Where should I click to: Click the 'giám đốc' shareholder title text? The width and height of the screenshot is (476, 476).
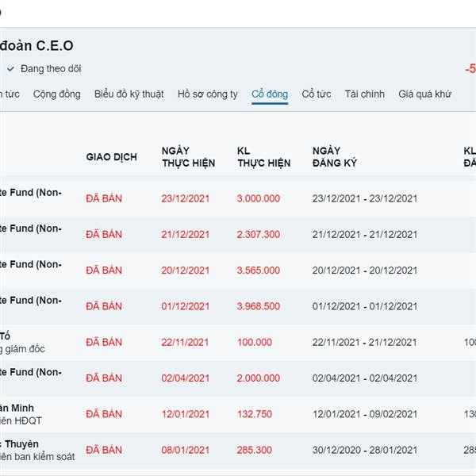25,349
